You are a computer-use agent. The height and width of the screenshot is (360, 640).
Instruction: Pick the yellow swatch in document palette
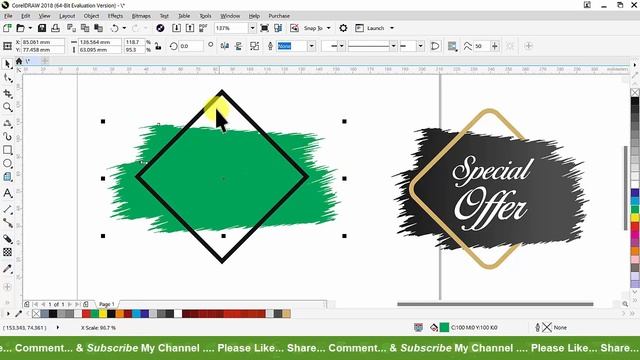[x=103, y=313]
